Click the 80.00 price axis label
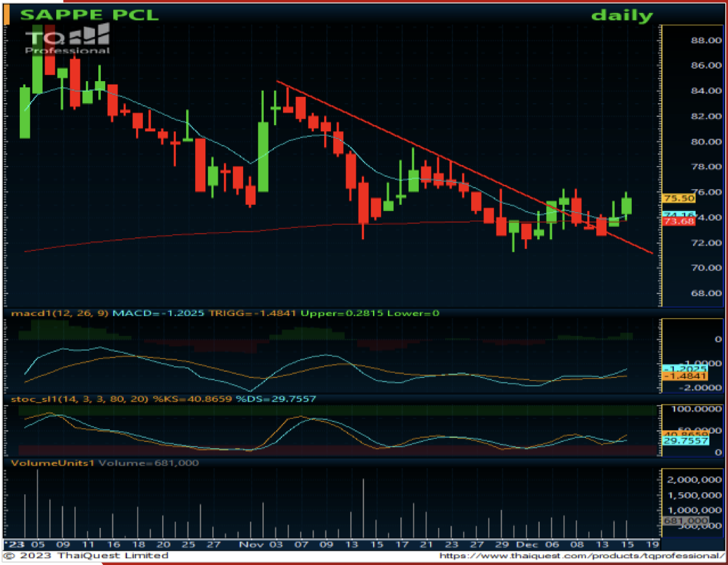The height and width of the screenshot is (565, 728). tap(706, 142)
